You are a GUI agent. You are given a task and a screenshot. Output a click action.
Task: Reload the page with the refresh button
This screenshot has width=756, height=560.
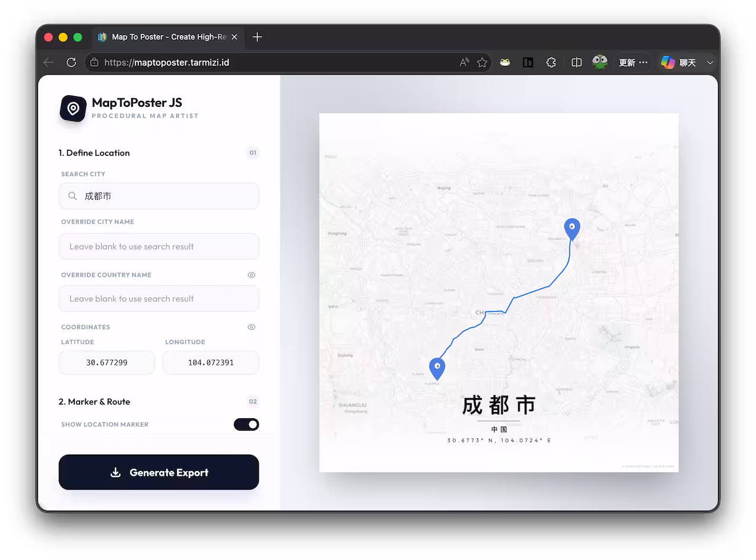pos(71,62)
